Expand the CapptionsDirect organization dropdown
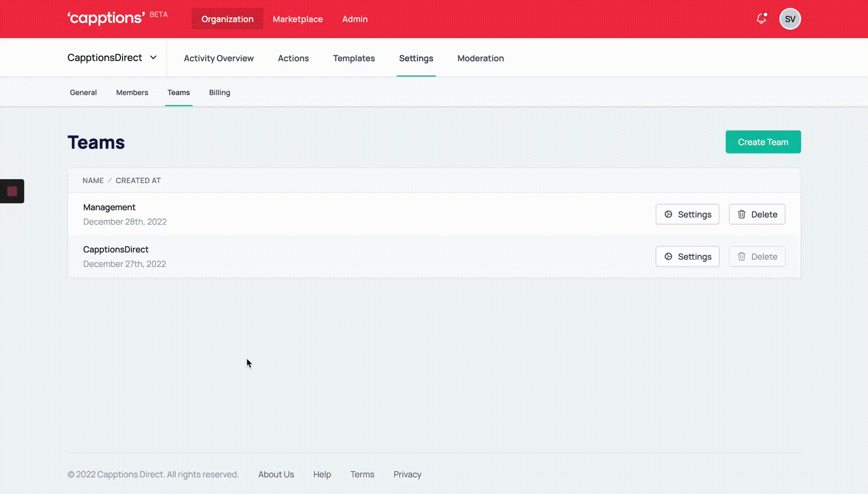868x494 pixels. point(112,58)
